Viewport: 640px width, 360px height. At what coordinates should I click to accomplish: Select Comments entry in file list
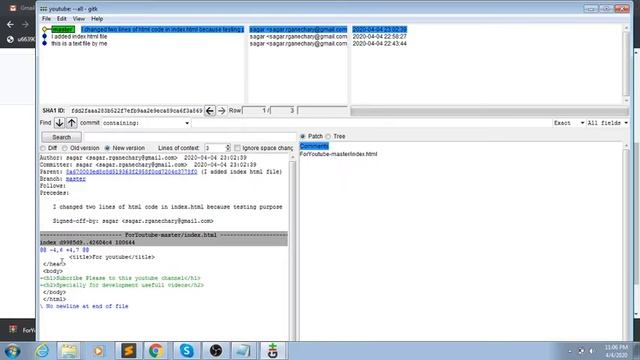(x=314, y=146)
